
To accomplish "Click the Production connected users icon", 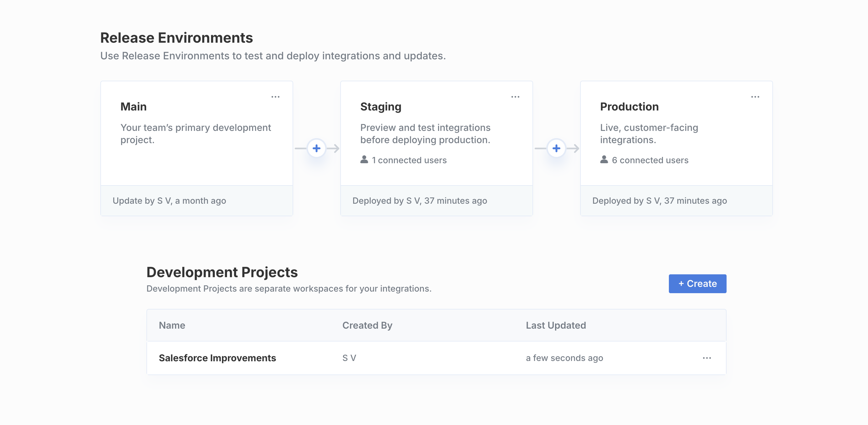I will click(604, 159).
